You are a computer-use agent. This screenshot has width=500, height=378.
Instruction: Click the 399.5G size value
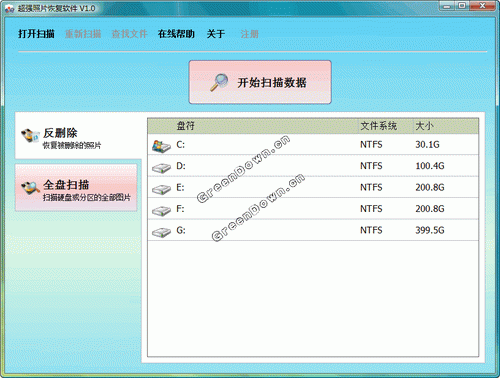[x=430, y=230]
